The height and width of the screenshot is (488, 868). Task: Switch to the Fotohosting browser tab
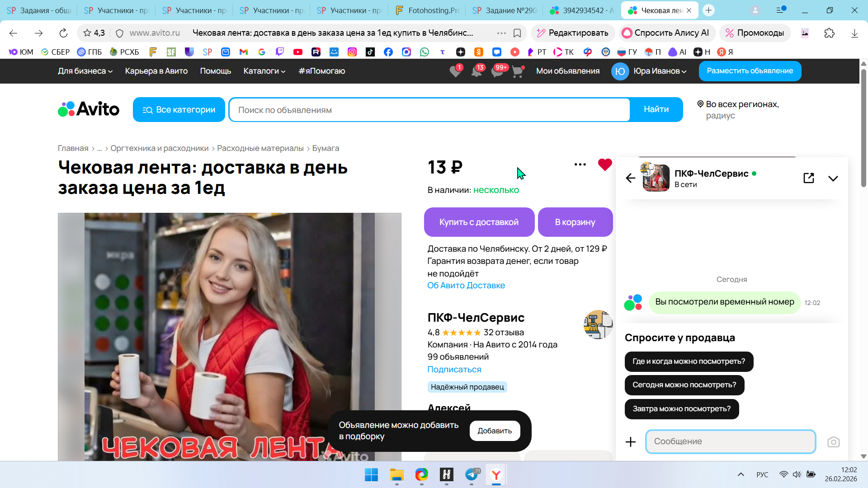click(426, 10)
